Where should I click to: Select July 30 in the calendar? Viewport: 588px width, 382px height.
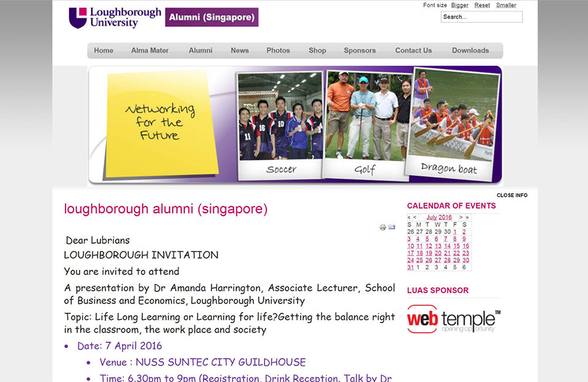click(466, 261)
